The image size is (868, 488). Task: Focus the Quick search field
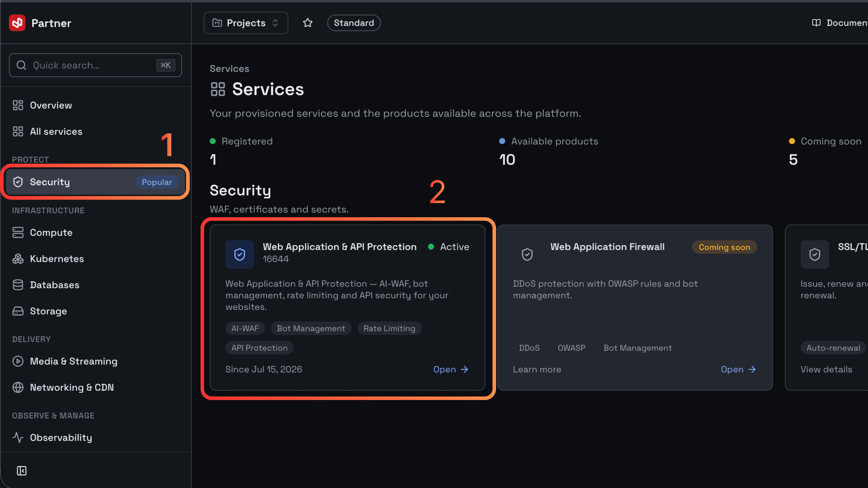(x=95, y=65)
